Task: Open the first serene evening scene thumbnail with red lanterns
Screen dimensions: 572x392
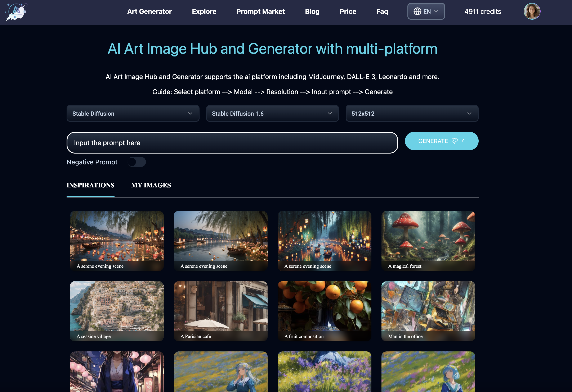Action: pos(117,241)
